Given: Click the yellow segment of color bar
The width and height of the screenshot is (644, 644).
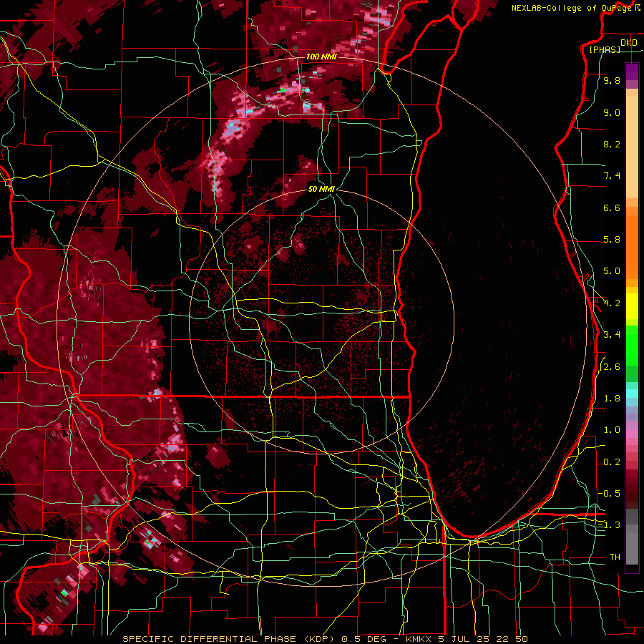Looking at the screenshot, I should click(632, 306).
